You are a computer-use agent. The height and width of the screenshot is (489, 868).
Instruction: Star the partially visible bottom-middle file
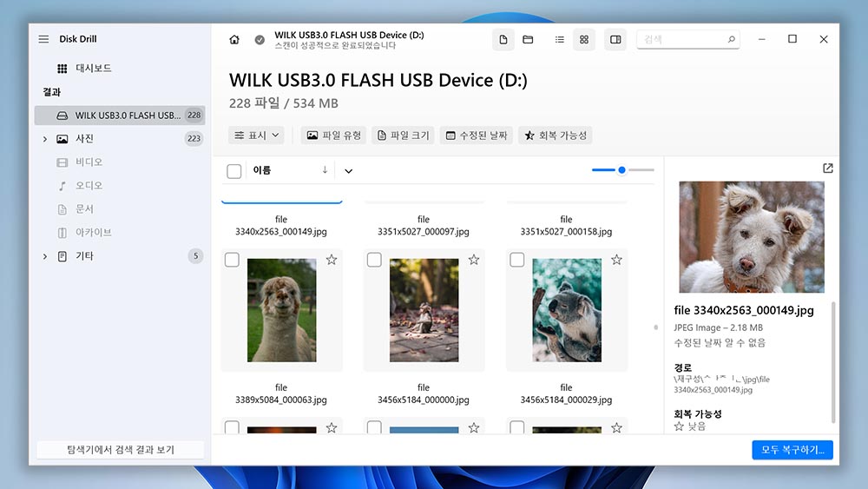pyautogui.click(x=474, y=427)
